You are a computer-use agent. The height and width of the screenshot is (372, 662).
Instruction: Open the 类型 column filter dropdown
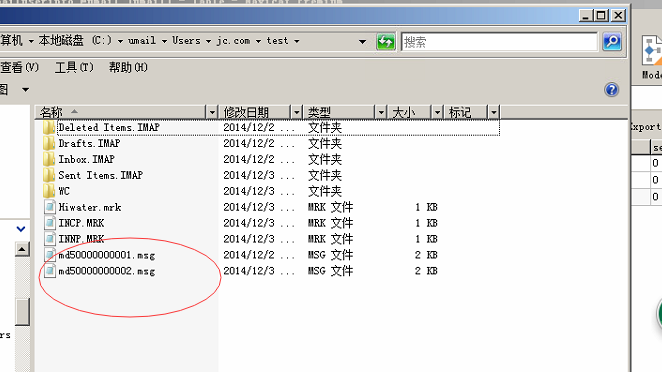coord(381,112)
